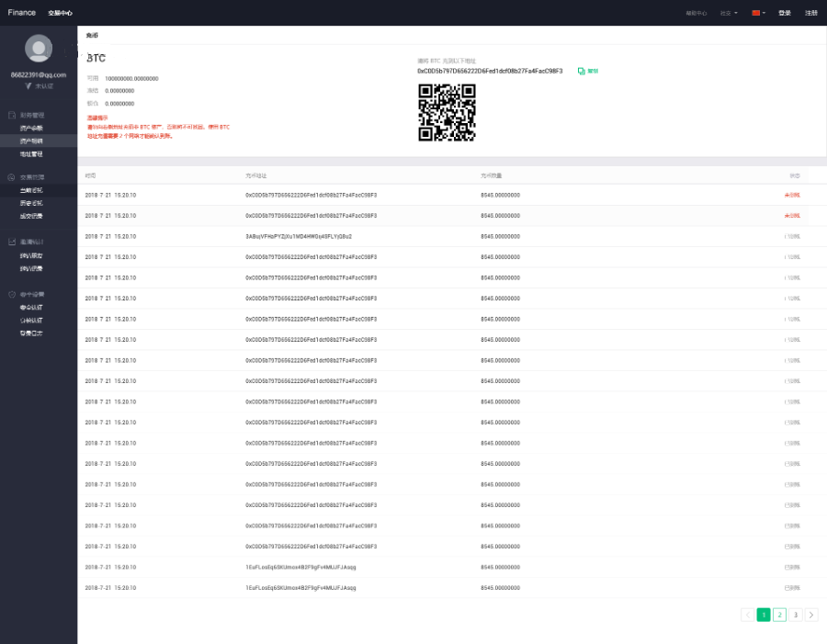Open the 帮助中心 help center link

pyautogui.click(x=697, y=13)
